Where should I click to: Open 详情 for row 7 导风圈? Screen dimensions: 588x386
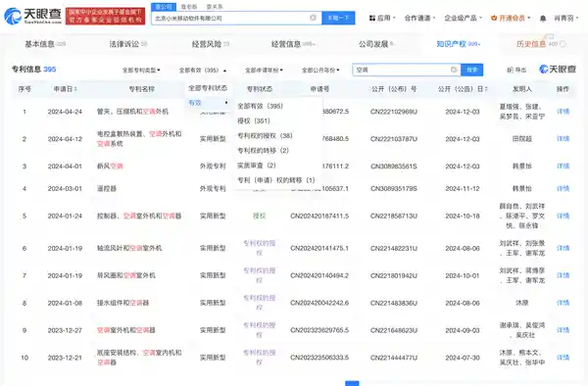coord(563,275)
